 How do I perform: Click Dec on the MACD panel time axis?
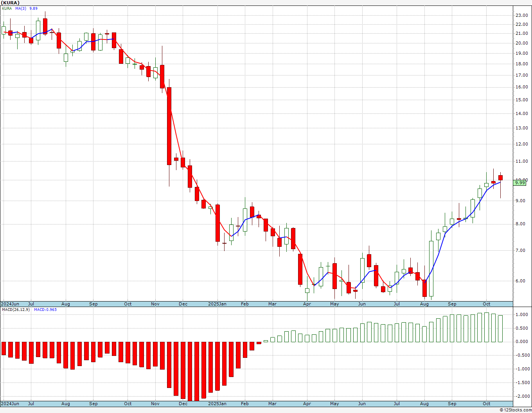click(x=183, y=404)
